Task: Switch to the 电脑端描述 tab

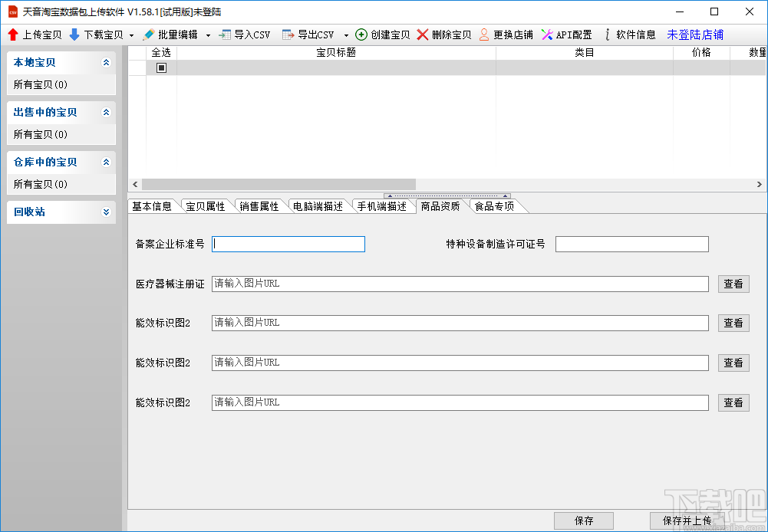Action: pyautogui.click(x=318, y=206)
